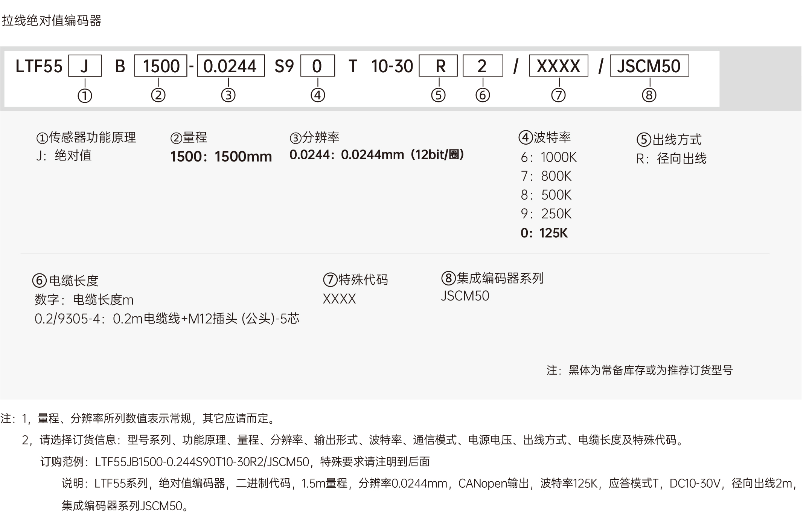Click the 0.2/9305-4 M12 plug option line
The image size is (812, 525).
point(167,319)
